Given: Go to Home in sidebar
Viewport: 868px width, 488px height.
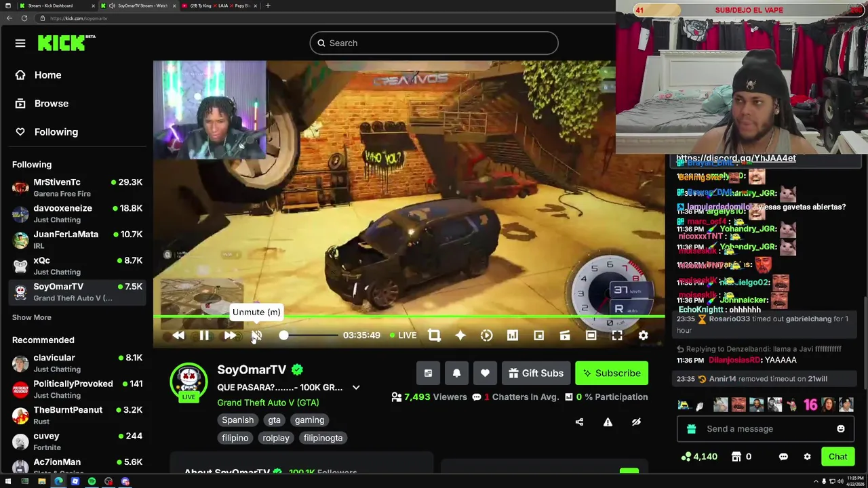Looking at the screenshot, I should click(47, 75).
